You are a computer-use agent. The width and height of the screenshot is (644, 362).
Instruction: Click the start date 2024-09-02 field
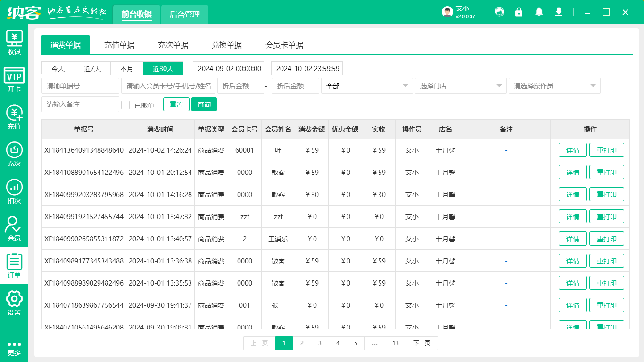click(229, 68)
